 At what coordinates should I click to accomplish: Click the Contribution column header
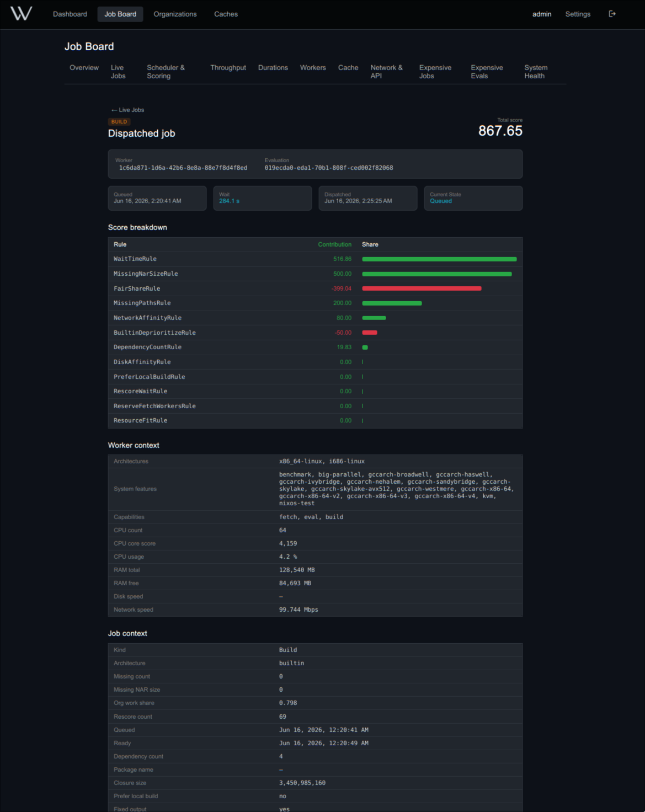334,244
